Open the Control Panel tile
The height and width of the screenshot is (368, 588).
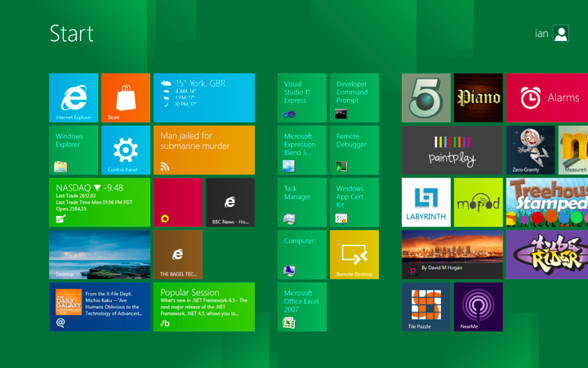click(126, 150)
